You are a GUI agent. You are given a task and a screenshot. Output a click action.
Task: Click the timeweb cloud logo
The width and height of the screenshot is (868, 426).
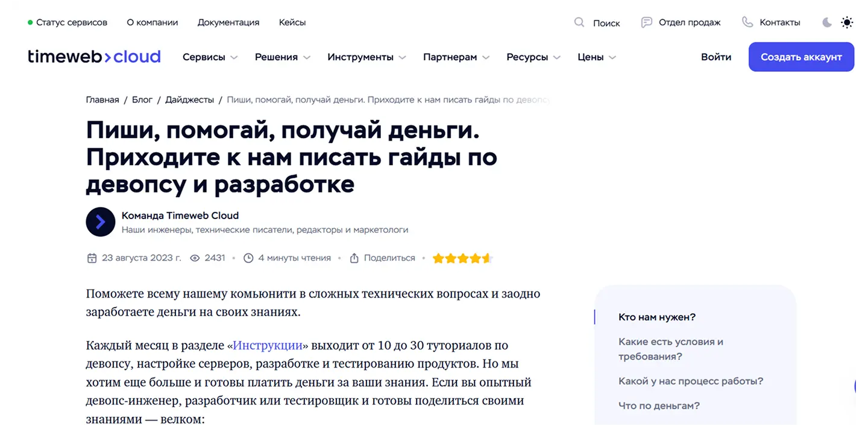(94, 57)
